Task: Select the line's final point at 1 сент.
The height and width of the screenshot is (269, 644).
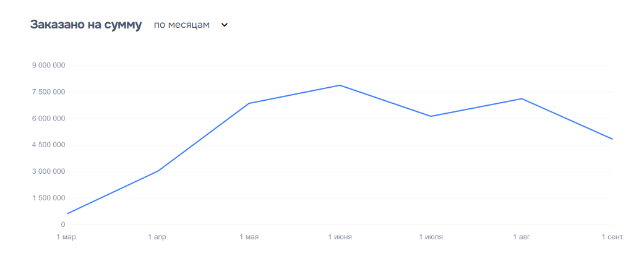Action: click(612, 139)
